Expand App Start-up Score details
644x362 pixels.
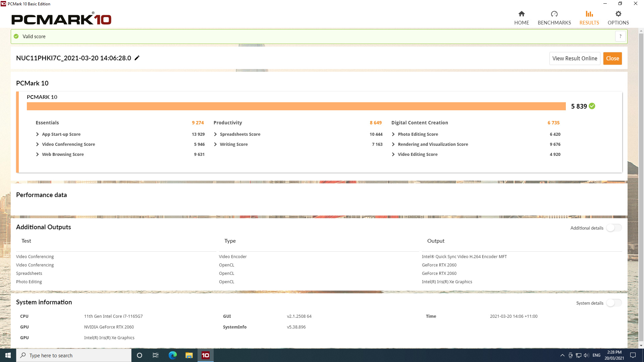pyautogui.click(x=37, y=134)
